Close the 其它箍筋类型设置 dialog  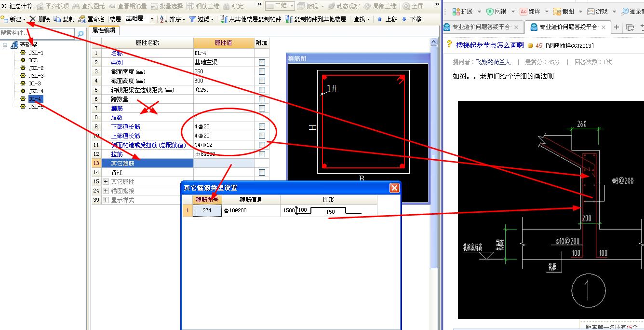point(394,188)
